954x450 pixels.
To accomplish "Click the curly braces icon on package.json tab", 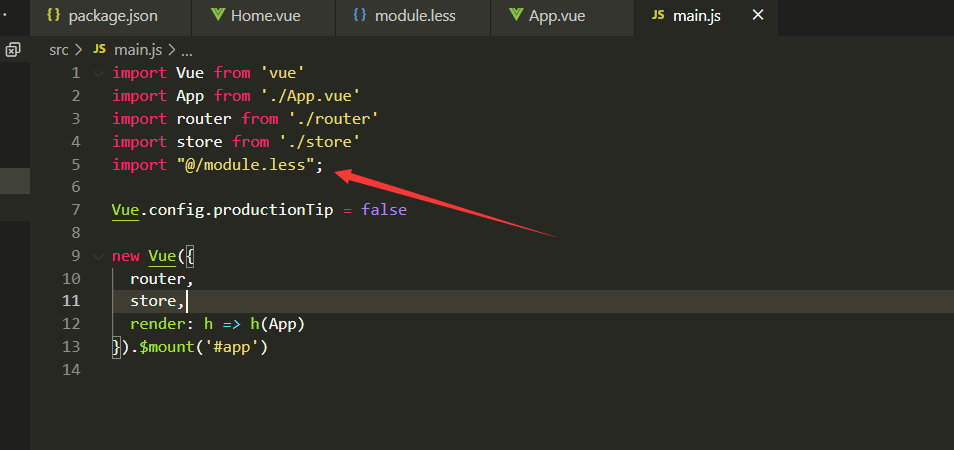I will [x=54, y=16].
